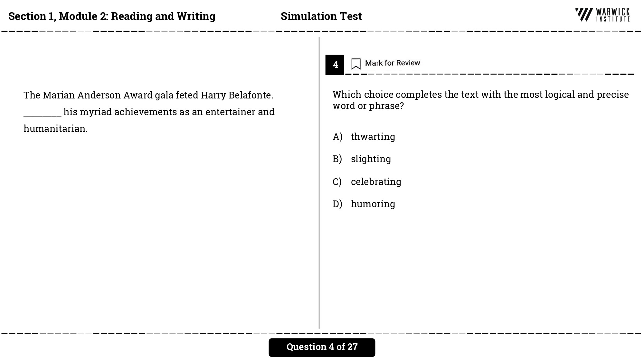Click the bookmark icon beside Mark for Review

[355, 64]
